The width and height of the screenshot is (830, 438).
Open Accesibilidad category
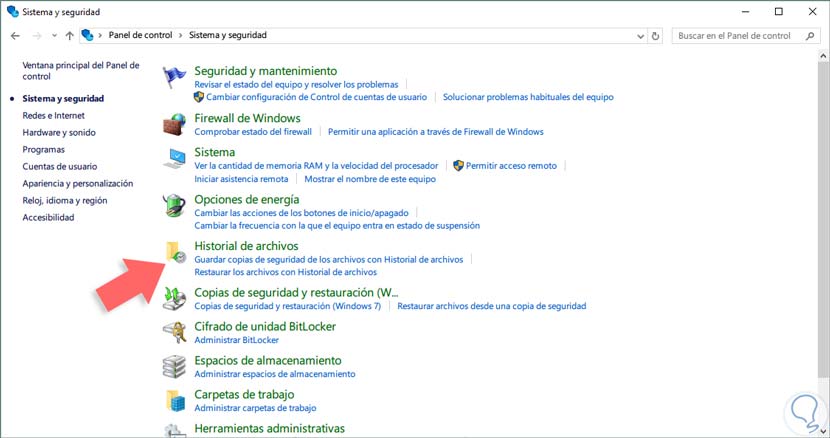point(48,217)
